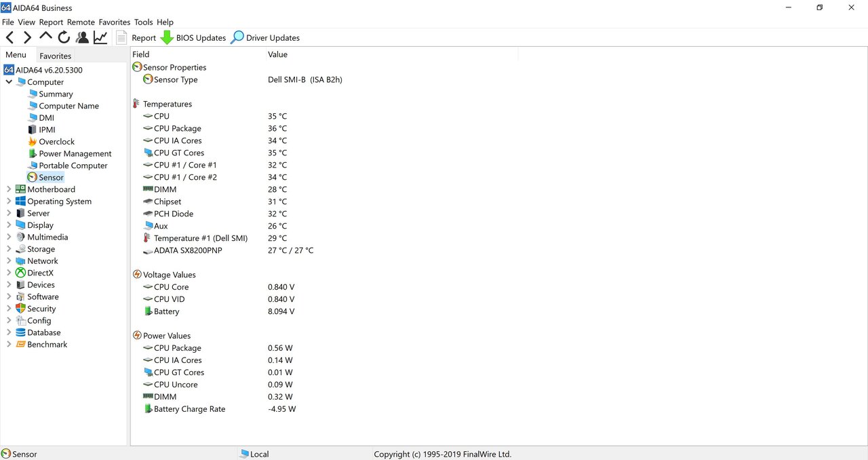Switch to the Favorites tab
The height and width of the screenshot is (460, 868).
(55, 56)
